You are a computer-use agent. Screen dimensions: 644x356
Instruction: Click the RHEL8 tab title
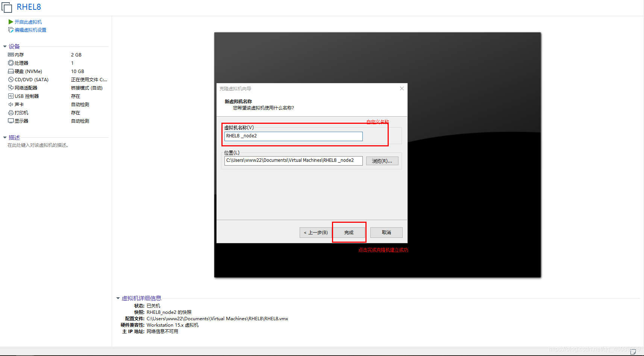[29, 7]
